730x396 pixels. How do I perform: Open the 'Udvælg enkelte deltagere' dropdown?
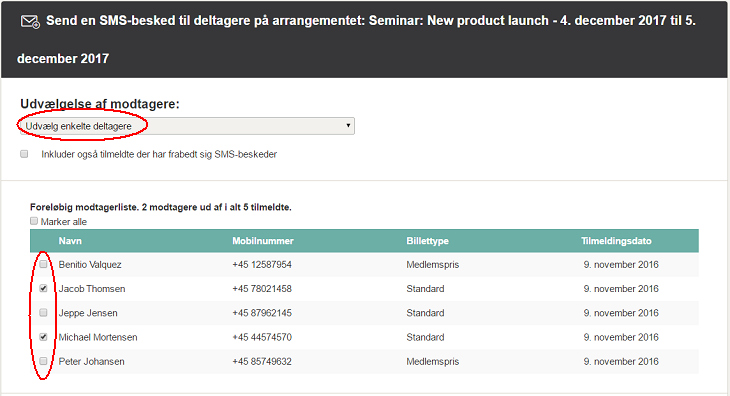click(187, 126)
